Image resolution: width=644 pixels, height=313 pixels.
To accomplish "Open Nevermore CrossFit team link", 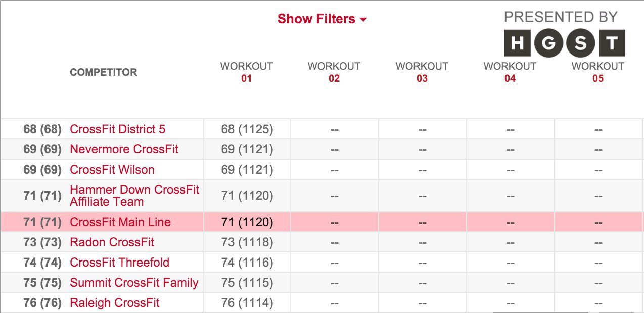I will (x=124, y=149).
